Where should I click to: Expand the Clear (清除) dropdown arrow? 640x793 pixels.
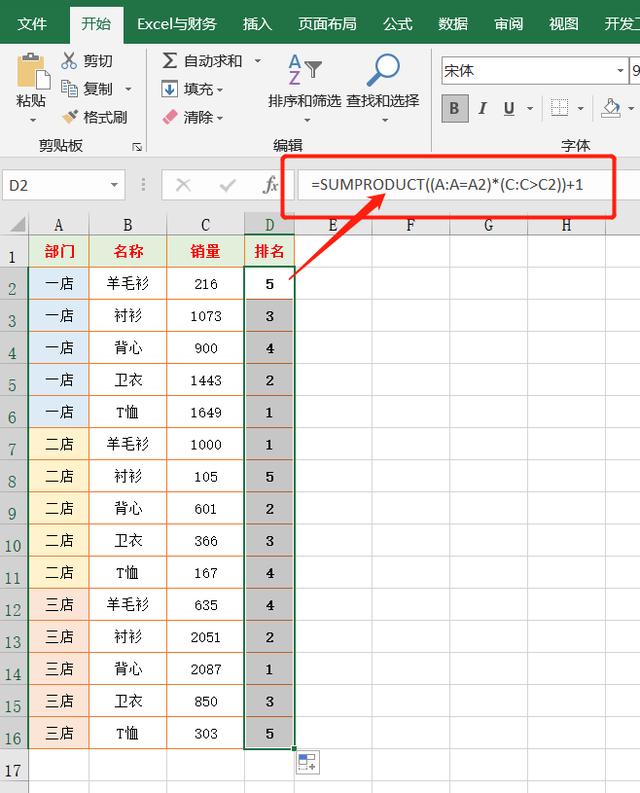coord(220,119)
